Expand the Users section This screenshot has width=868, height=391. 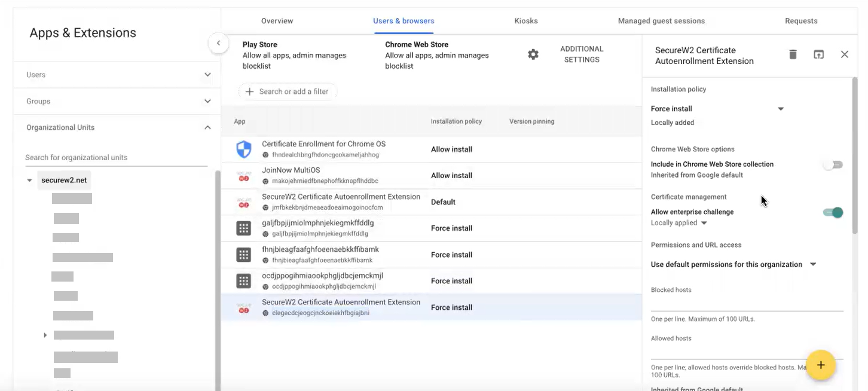207,75
